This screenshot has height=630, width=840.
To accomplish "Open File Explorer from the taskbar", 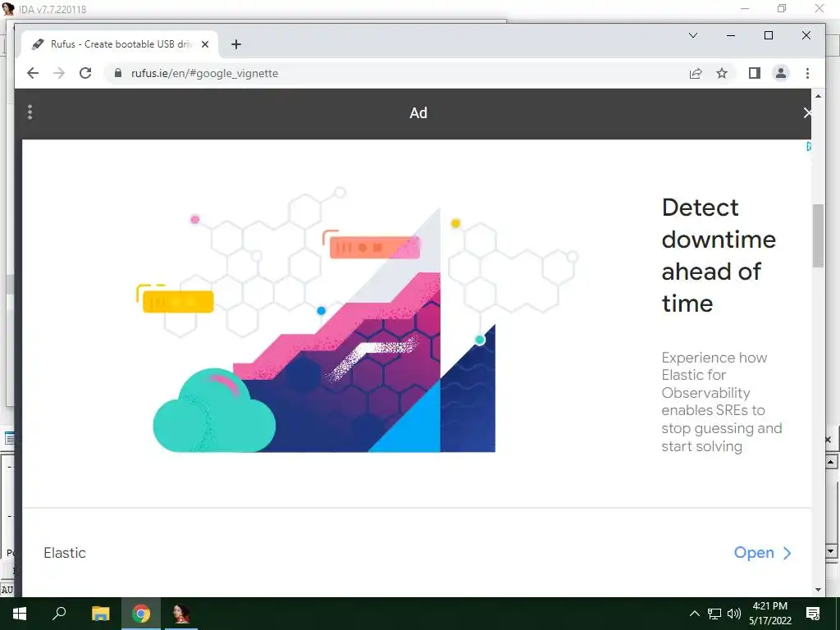I will tap(100, 614).
